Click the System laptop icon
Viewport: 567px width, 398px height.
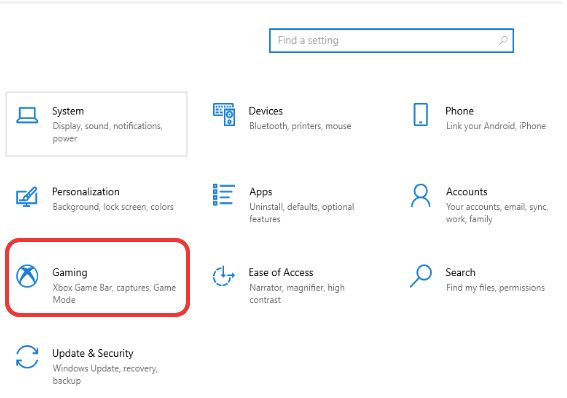27,115
